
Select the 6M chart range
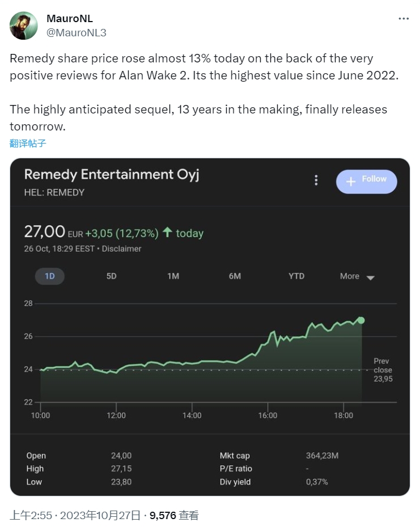(x=235, y=276)
